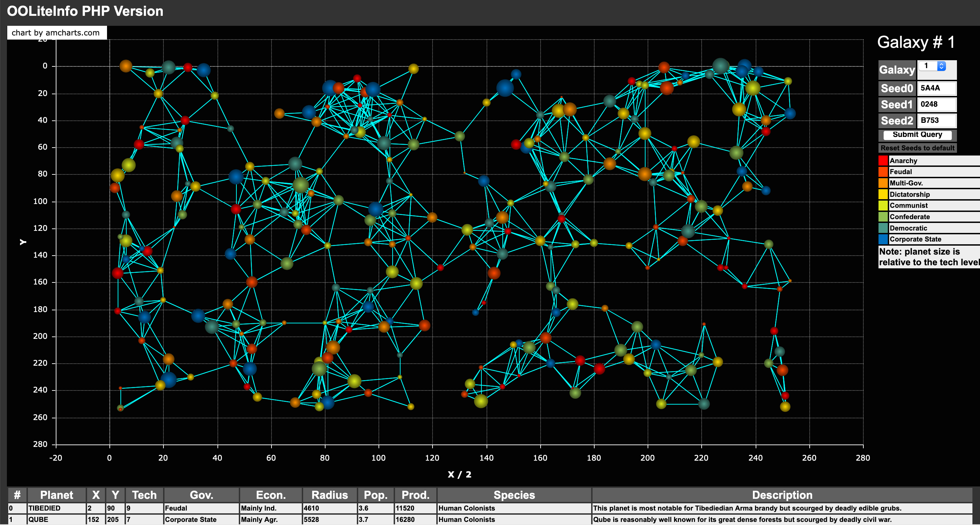Viewport: 980px width, 525px height.
Task: Open the chart by amcharts.com link
Action: coord(56,33)
